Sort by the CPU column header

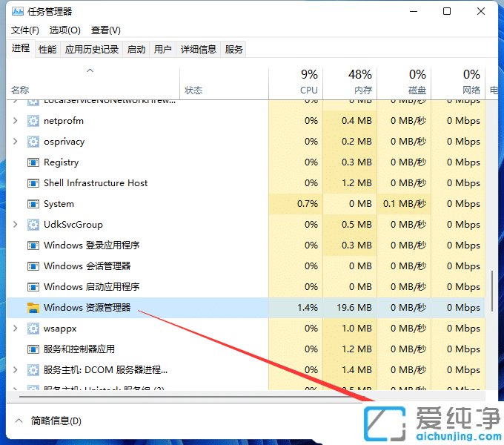click(296, 83)
